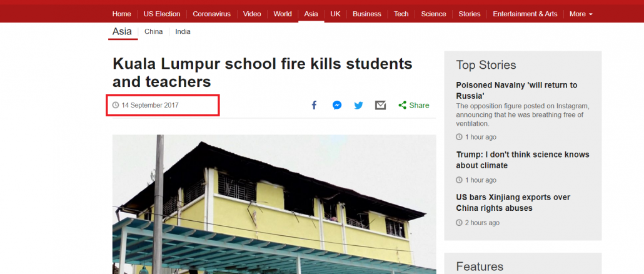Go to Home in the navigation bar
Viewport: 644px width, 274px height.
point(121,14)
